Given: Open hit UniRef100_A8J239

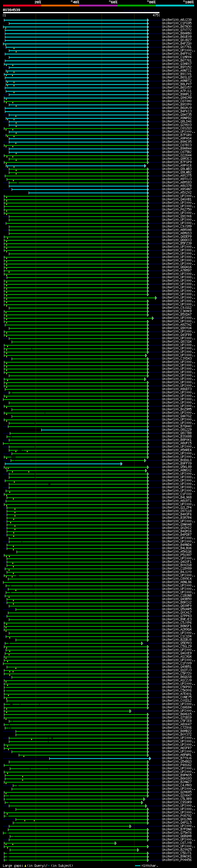Looking at the screenshot, I should (177, 20).
